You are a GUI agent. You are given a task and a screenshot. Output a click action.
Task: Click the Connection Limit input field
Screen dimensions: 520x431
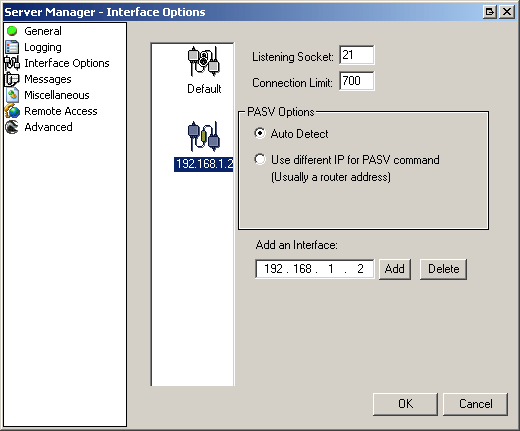[357, 81]
